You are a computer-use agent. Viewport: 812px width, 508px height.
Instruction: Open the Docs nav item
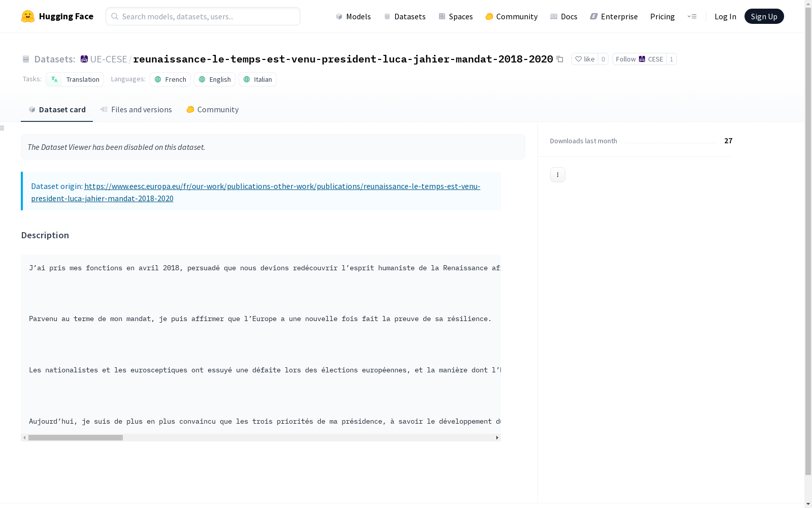564,16
